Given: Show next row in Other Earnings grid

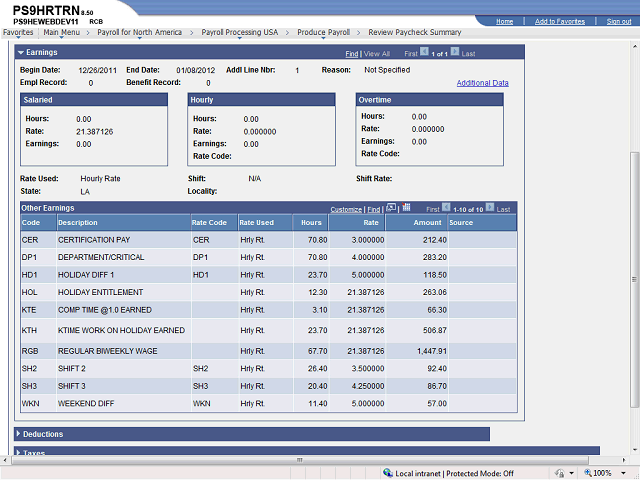Looking at the screenshot, I should click(x=490, y=207).
